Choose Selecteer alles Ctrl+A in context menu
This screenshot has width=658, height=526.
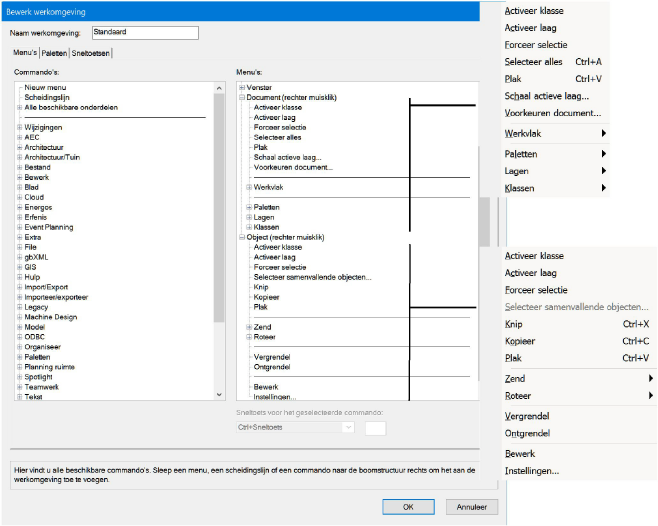coord(555,62)
